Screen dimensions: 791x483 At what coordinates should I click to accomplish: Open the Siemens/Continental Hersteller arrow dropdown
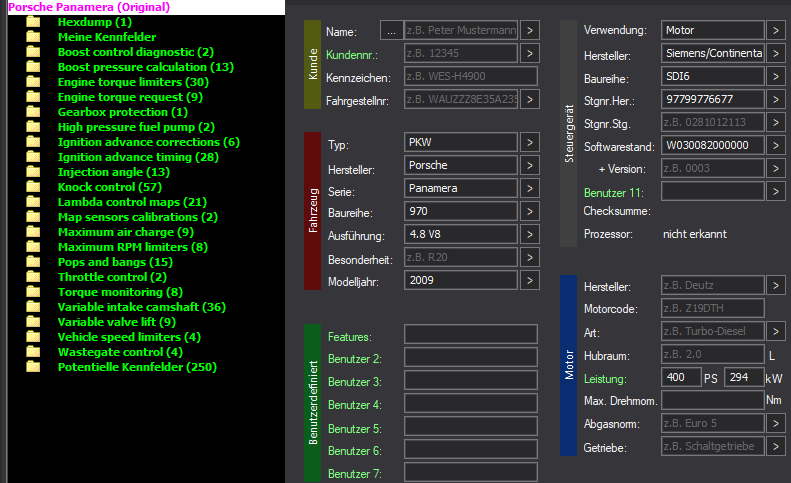(x=776, y=53)
